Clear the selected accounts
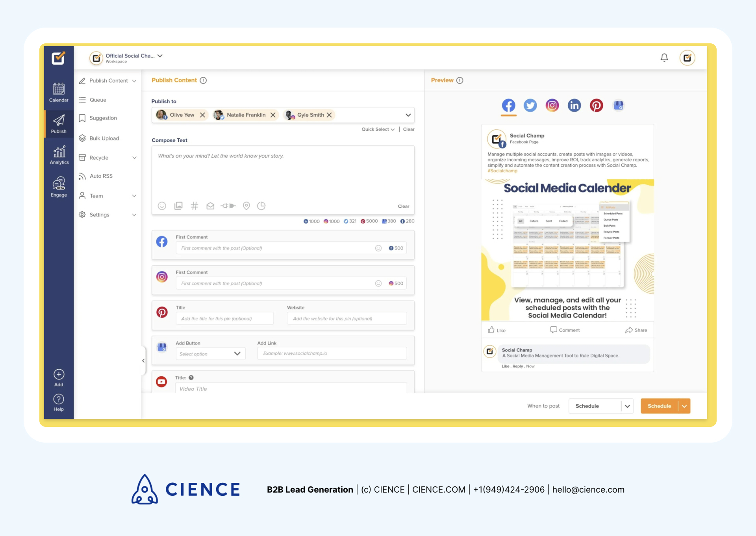The width and height of the screenshot is (756, 536). coord(409,129)
